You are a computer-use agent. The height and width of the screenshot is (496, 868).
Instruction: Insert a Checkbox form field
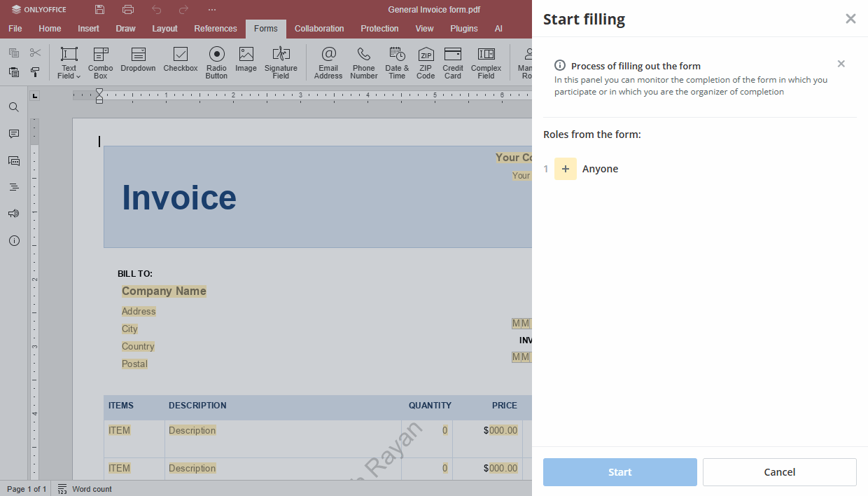click(x=181, y=59)
